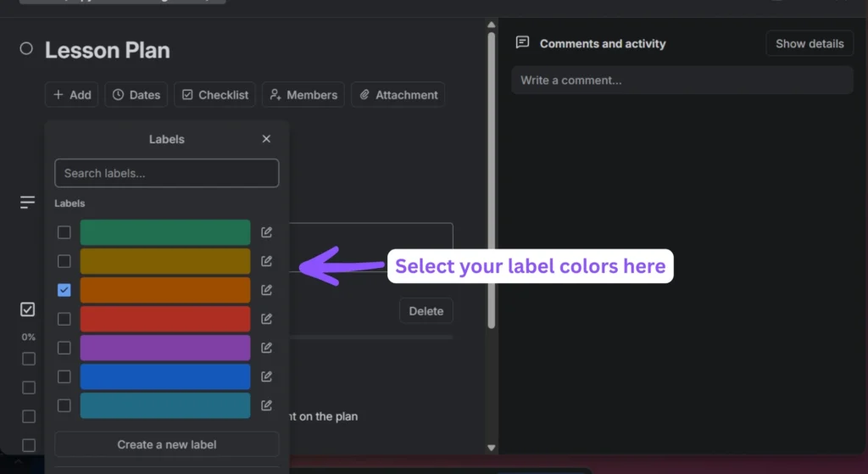Edit the green label
868x474 pixels.
(266, 232)
